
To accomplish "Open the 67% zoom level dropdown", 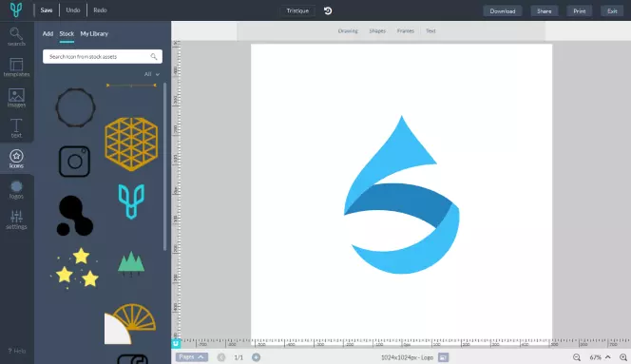I will pos(600,357).
